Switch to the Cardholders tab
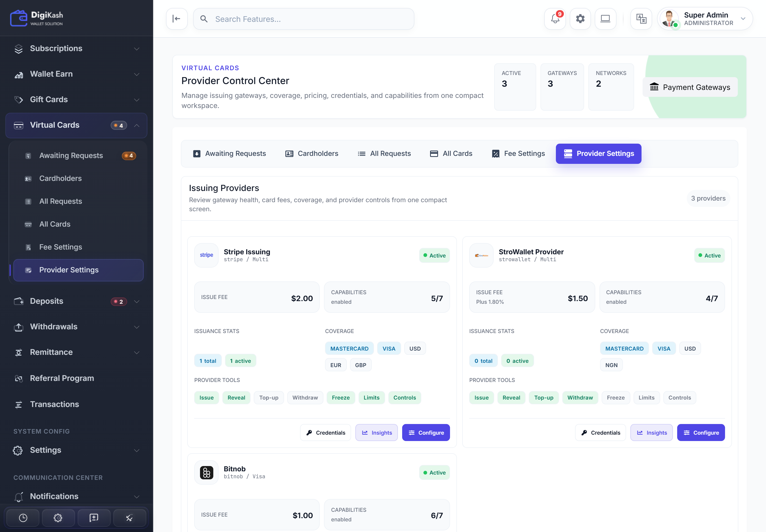The width and height of the screenshot is (766, 532). [x=312, y=154]
